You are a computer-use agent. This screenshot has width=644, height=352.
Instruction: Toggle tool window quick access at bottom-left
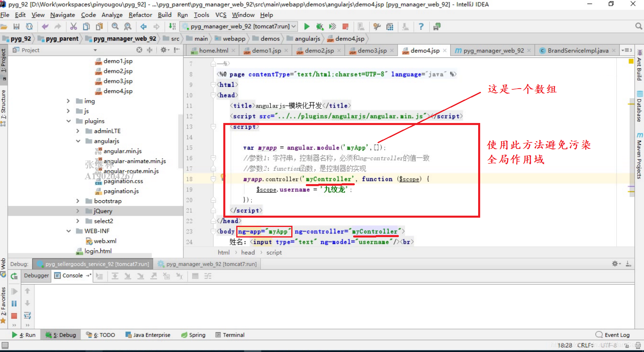pyautogui.click(x=5, y=346)
